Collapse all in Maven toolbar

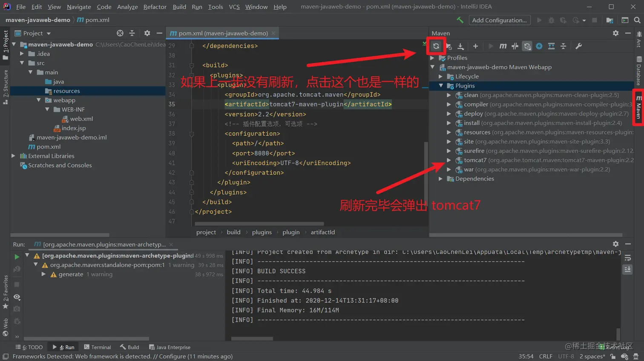click(563, 46)
